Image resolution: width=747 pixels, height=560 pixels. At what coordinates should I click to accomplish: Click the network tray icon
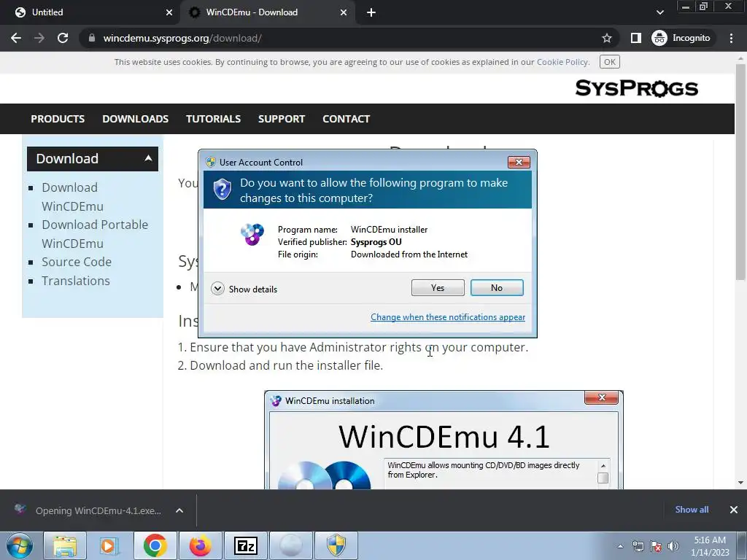pos(638,546)
